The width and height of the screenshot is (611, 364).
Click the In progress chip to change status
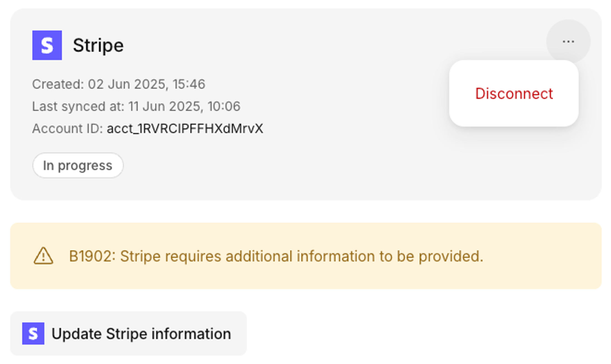78,165
